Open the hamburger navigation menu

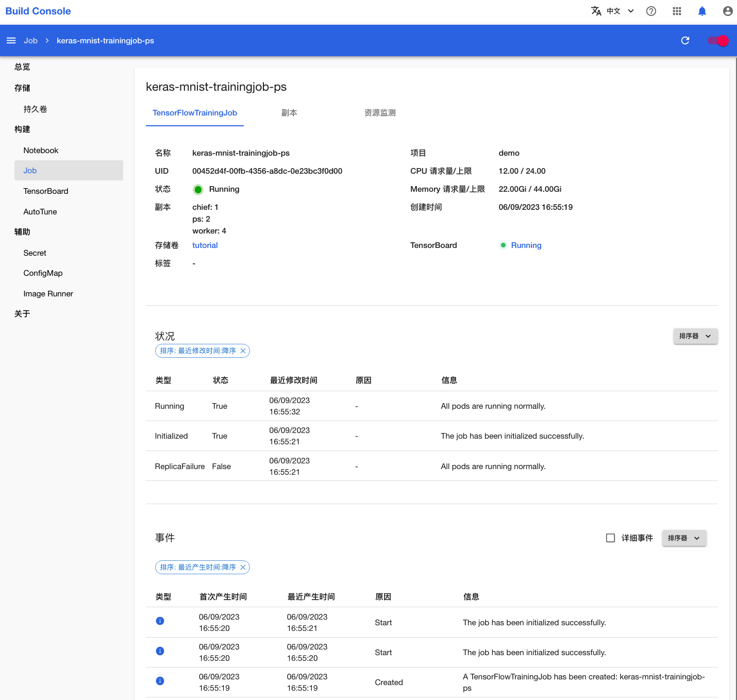click(x=11, y=41)
